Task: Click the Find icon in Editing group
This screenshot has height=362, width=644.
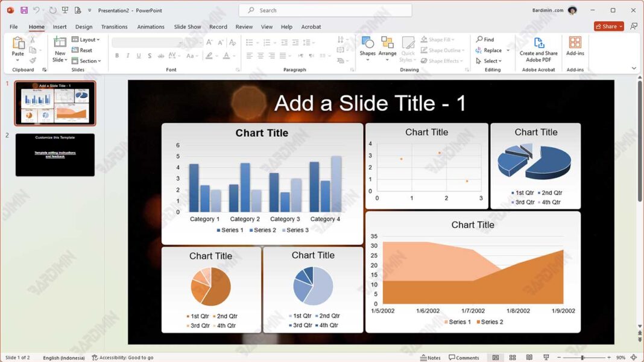Action: point(485,39)
